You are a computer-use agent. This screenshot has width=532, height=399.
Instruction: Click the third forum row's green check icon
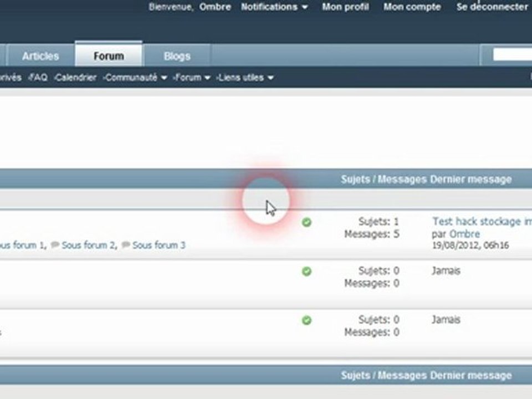[306, 320]
